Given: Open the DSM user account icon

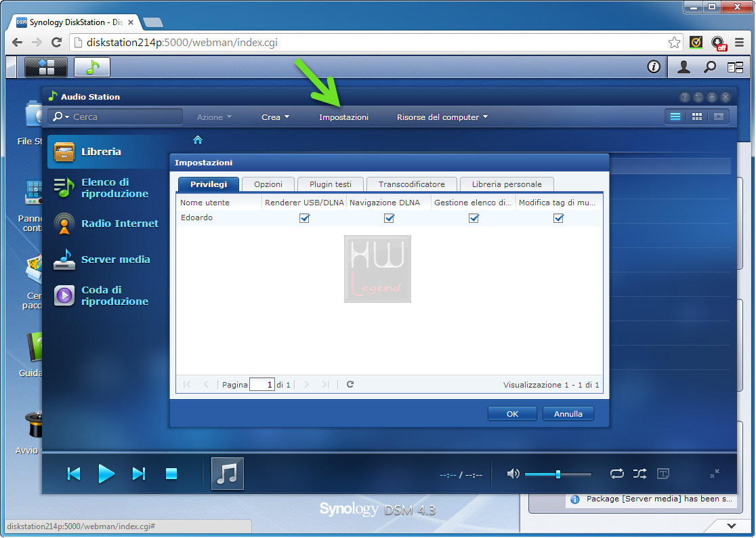Looking at the screenshot, I should (x=684, y=67).
